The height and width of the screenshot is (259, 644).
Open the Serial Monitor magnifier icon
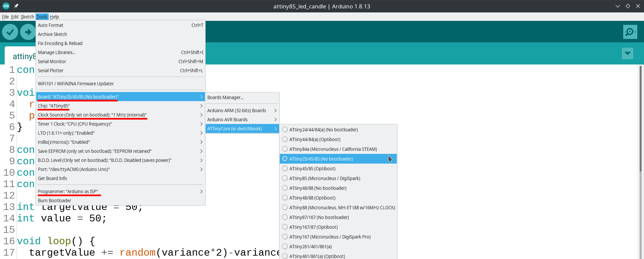[630, 32]
